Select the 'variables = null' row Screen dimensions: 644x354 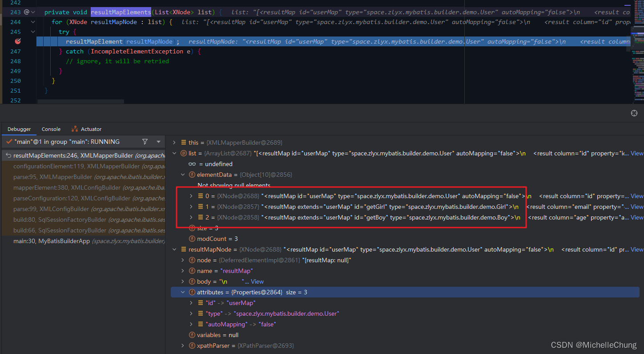tap(405, 335)
